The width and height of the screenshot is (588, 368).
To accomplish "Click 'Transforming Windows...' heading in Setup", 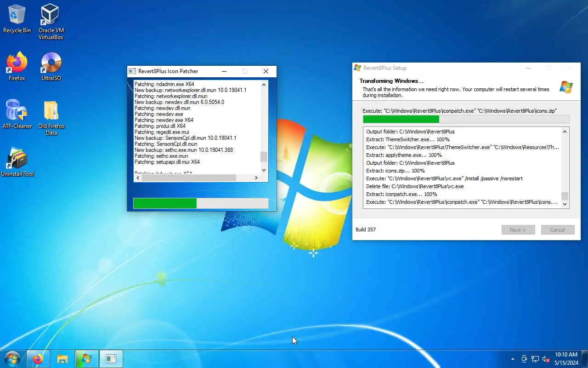I will coord(391,81).
